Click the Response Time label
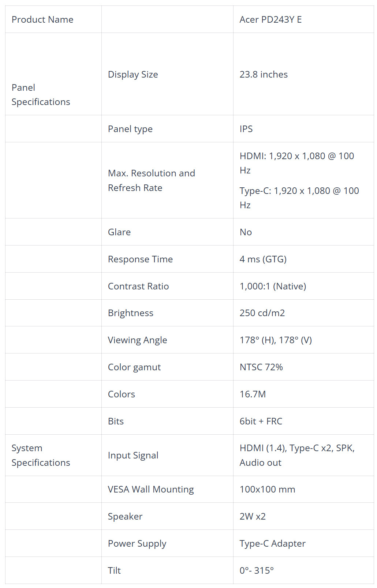377x588 pixels. (x=140, y=259)
